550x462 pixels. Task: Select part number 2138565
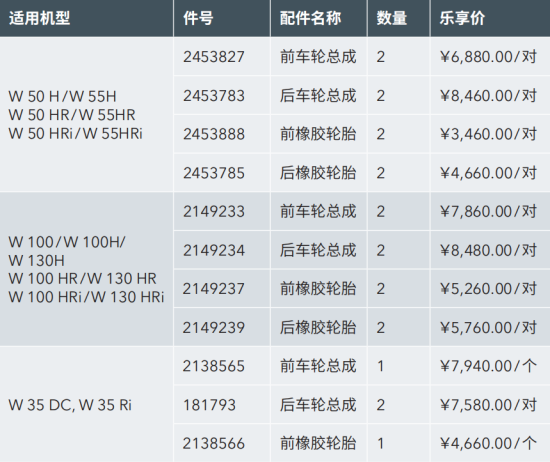point(214,366)
